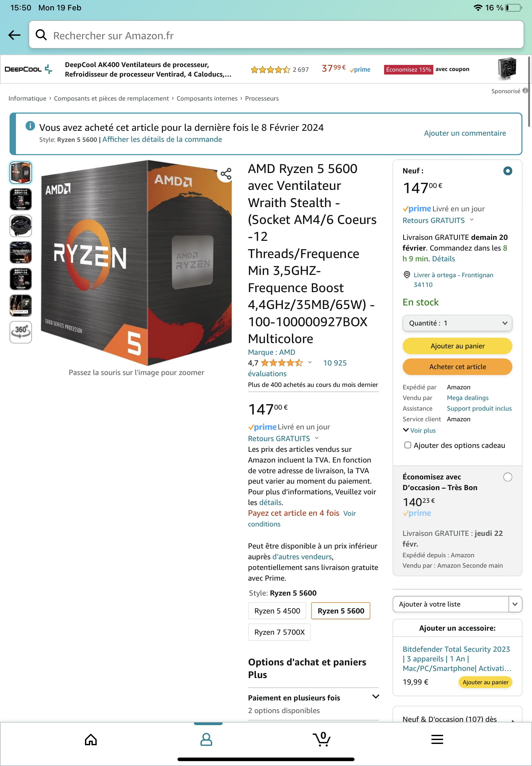Go to the Home tab icon
Screen dimensions: 532x766
tap(91, 739)
